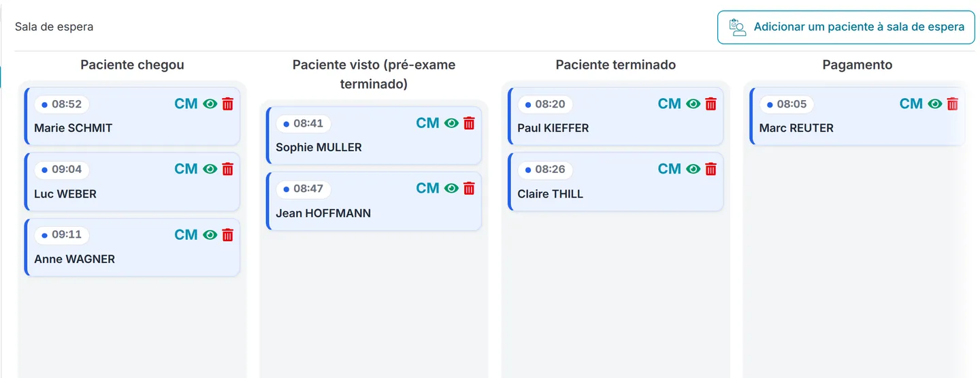Open the CM label on Anne WAGNER's card

[x=186, y=235]
